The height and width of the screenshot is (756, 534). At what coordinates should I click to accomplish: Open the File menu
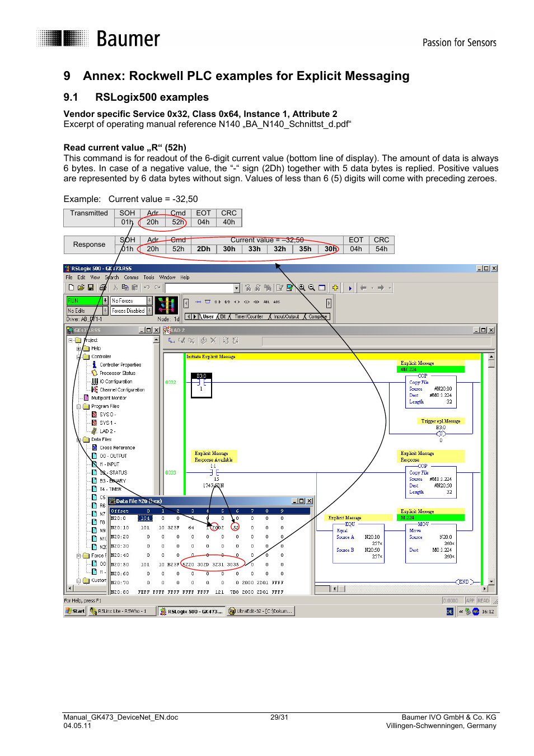(x=69, y=278)
